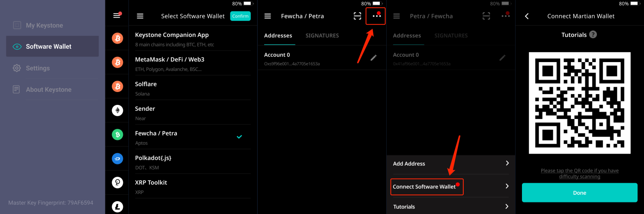
Task: Open hamburger menu beside Select Software Wallet title
Action: [x=140, y=16]
